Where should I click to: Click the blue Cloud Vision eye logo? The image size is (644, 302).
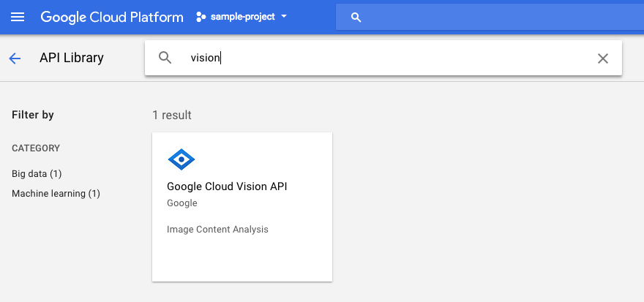[x=181, y=159]
